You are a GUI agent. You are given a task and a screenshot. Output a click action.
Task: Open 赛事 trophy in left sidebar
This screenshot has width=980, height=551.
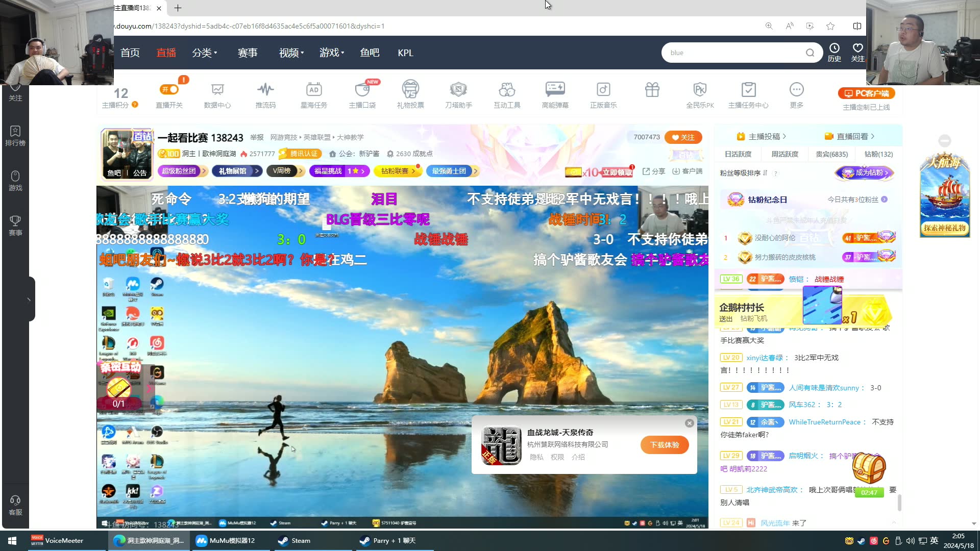[15, 225]
